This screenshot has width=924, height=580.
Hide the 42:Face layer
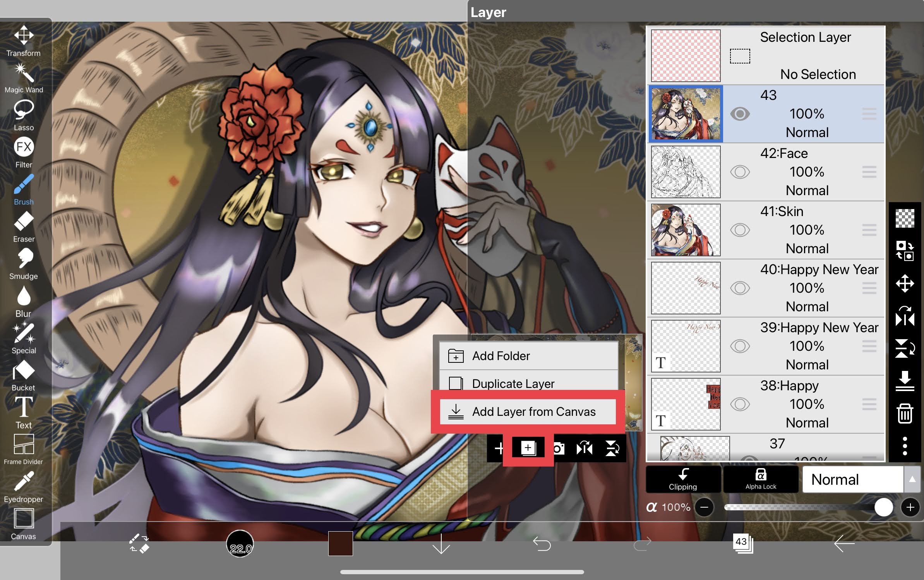point(741,172)
